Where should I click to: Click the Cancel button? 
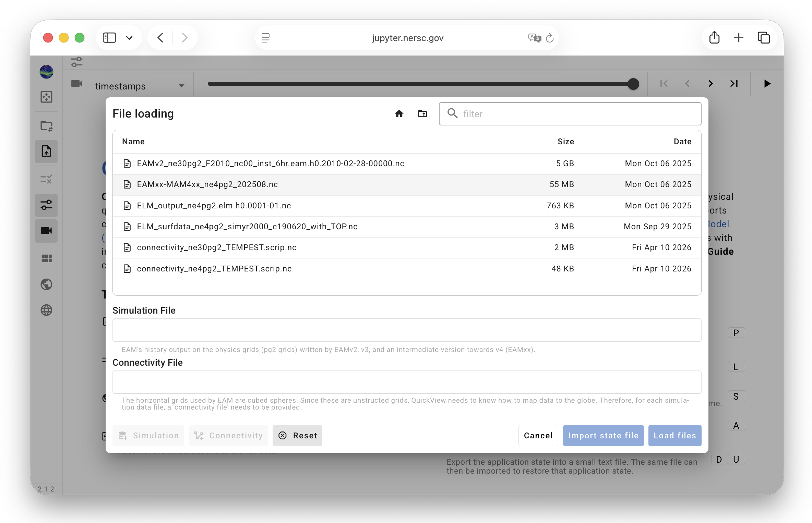coord(538,435)
